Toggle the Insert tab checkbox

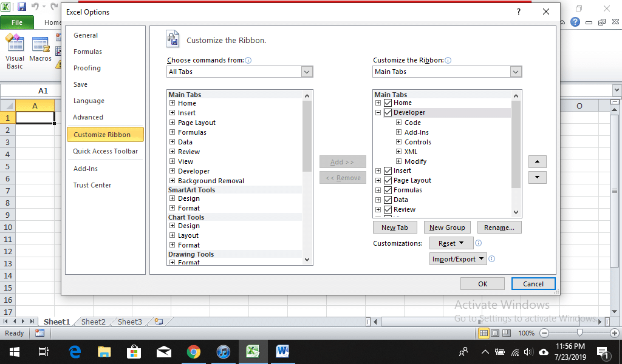pos(388,170)
